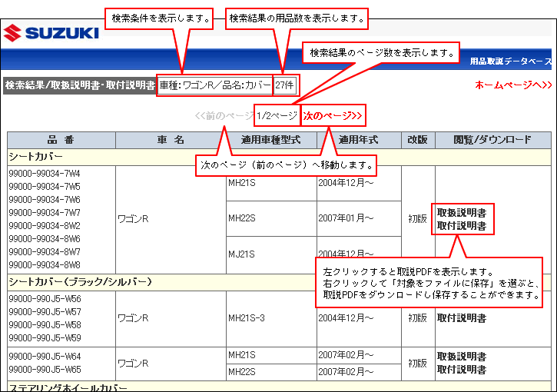
Task: Click part number 99000-99034-7W4
Action: coord(45,174)
